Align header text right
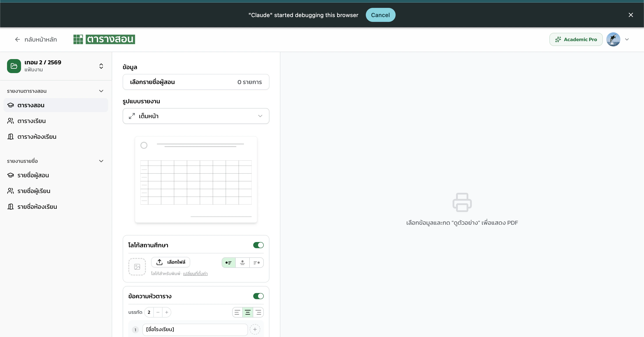The image size is (644, 337). (258, 312)
